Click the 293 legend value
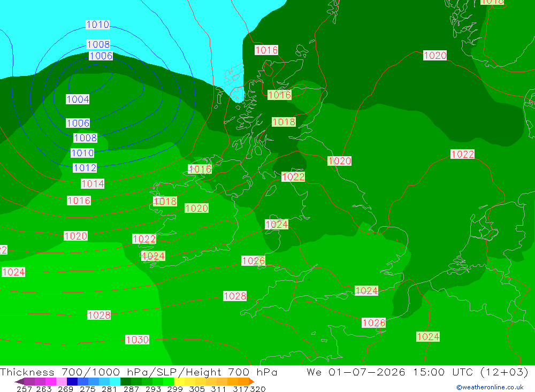This screenshot has width=535, height=392. point(153,389)
